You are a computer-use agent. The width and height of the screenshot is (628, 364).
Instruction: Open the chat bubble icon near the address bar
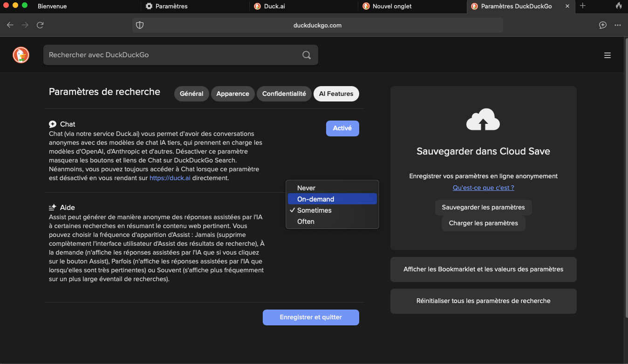pyautogui.click(x=602, y=25)
